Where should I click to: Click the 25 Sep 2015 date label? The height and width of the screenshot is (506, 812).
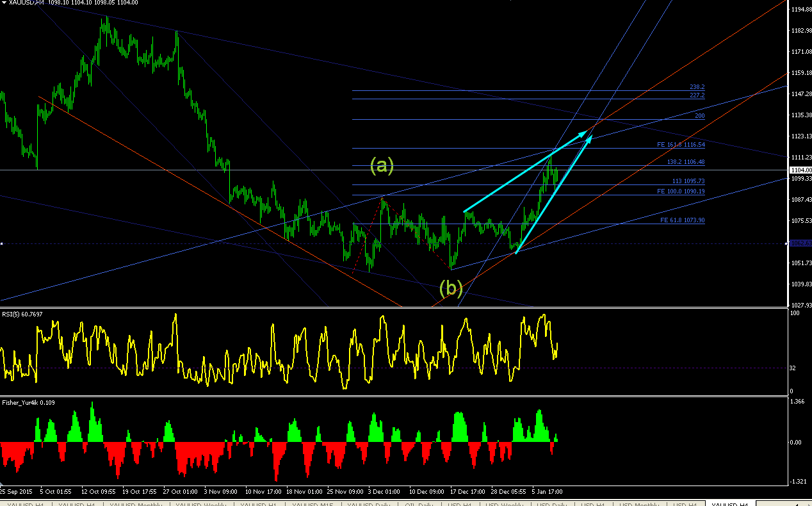click(x=17, y=491)
